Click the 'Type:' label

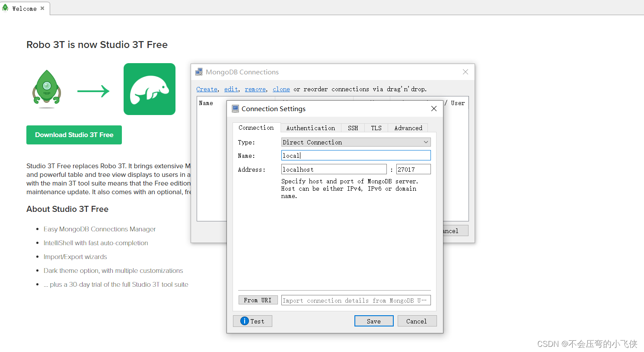(246, 142)
